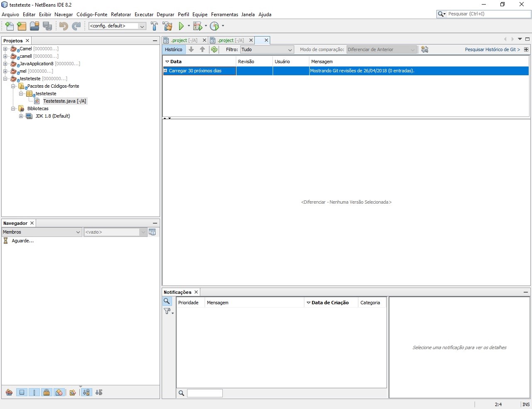Open the Equipe menu
The height and width of the screenshot is (409, 532).
tap(200, 15)
